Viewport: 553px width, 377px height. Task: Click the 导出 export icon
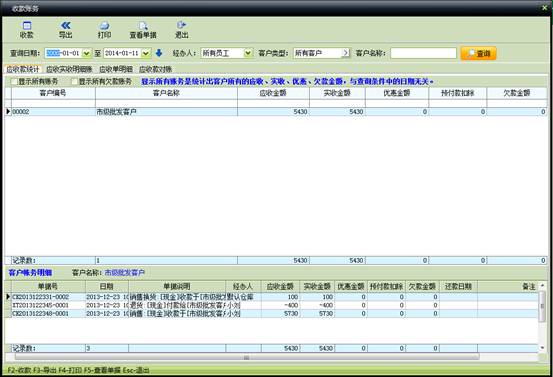[x=66, y=25]
